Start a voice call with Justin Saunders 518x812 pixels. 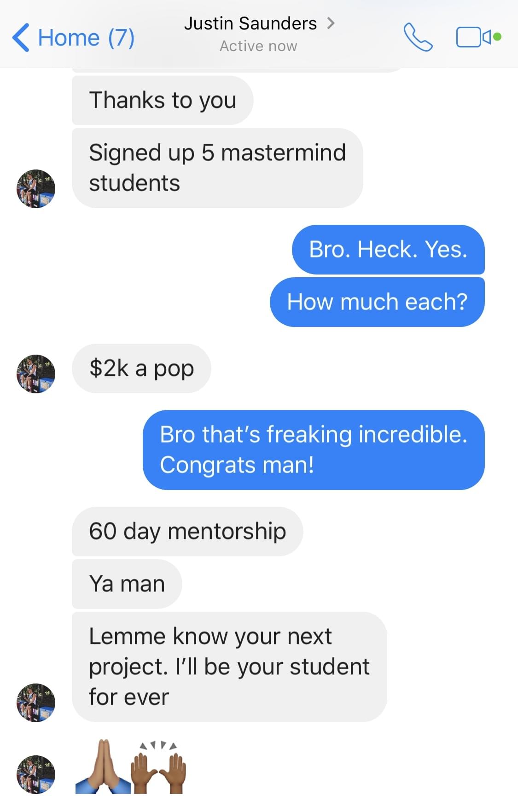point(418,37)
